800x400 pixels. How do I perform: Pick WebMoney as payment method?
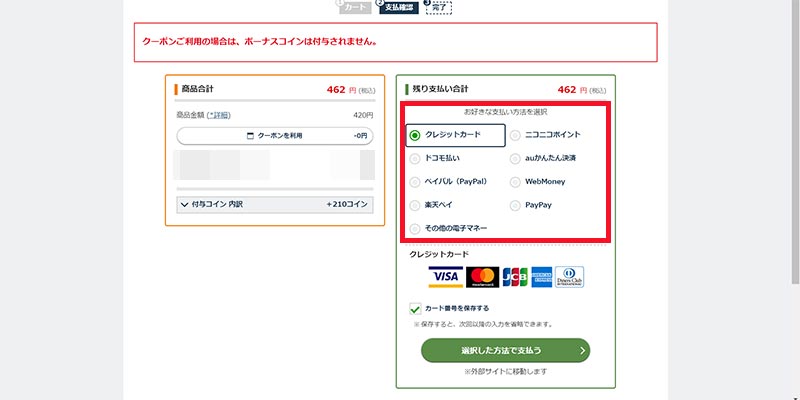click(x=515, y=182)
